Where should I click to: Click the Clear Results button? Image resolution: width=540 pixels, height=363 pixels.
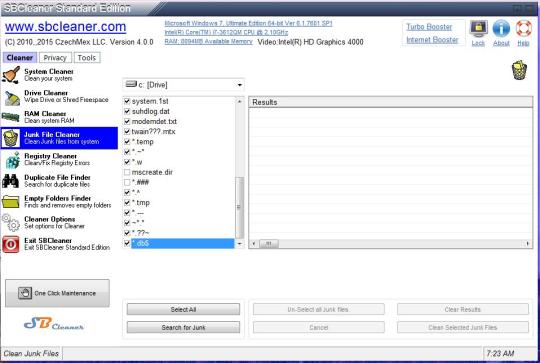463,309
